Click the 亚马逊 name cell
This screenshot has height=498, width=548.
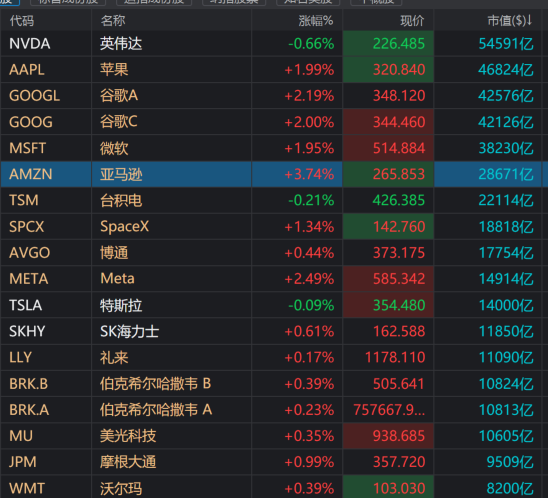click(121, 174)
